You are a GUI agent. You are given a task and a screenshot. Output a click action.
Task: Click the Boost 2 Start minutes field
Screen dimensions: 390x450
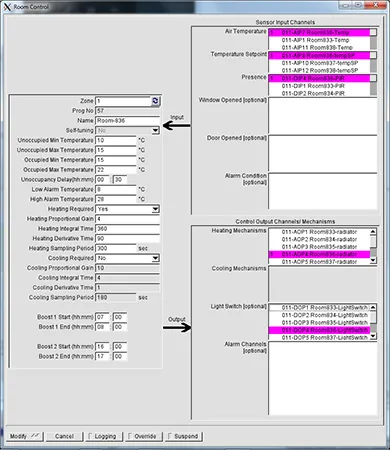tap(120, 346)
